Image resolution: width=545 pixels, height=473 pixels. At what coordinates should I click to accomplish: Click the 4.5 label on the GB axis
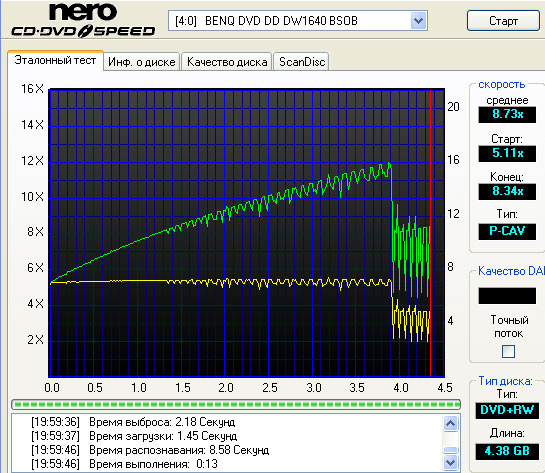point(445,388)
